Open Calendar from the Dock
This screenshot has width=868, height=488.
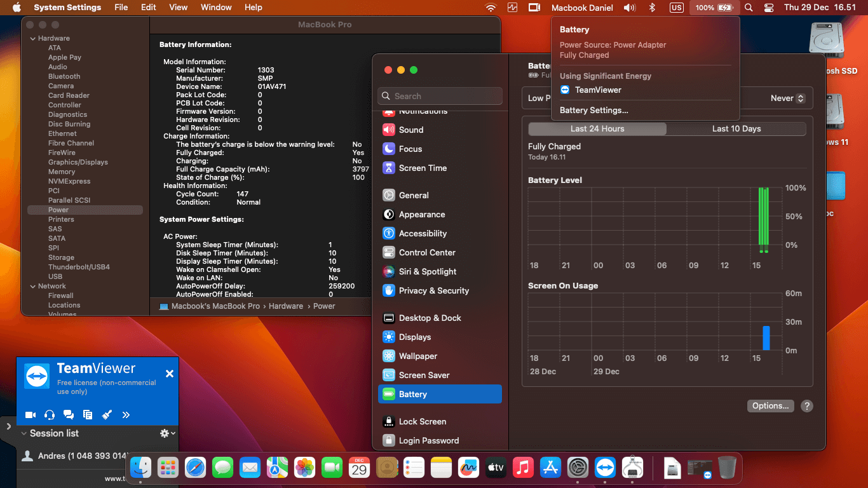click(359, 468)
